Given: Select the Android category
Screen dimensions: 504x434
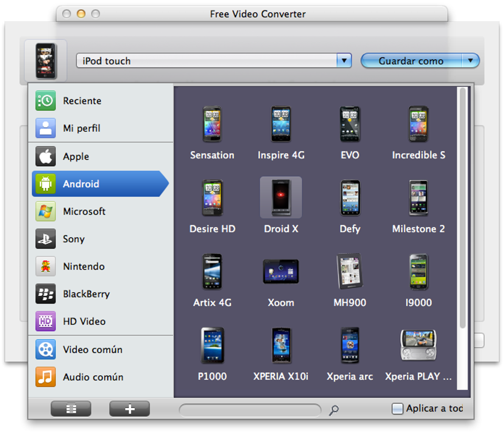Looking at the screenshot, I should 101,184.
